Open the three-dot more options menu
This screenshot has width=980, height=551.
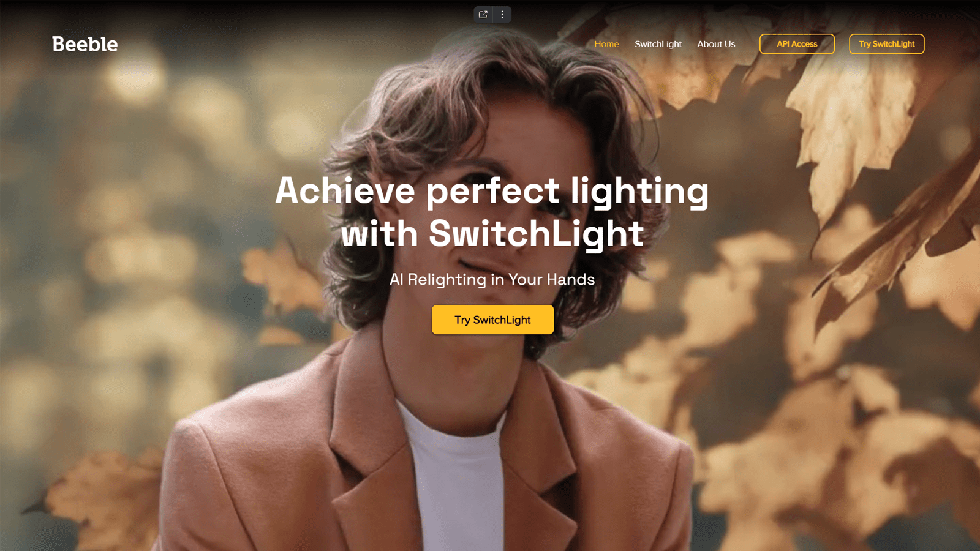(x=502, y=15)
